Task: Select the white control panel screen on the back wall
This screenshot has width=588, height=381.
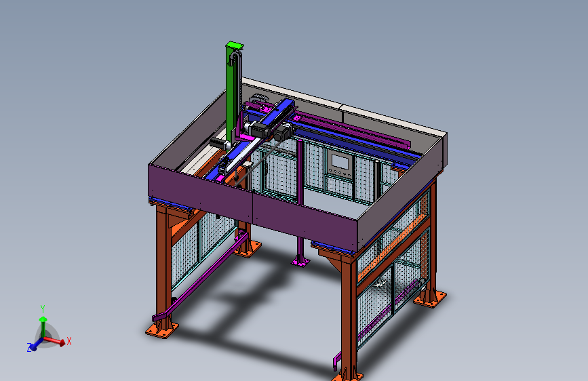Action: [340, 162]
